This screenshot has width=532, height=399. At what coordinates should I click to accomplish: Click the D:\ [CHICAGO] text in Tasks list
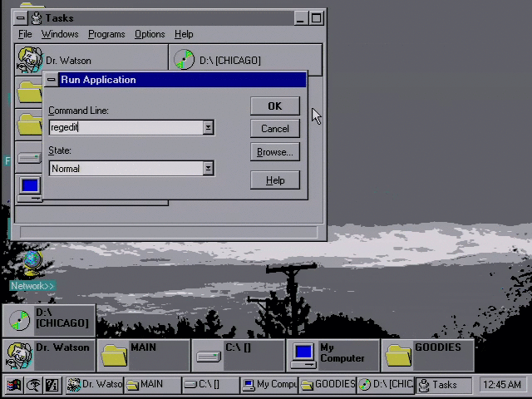click(x=230, y=61)
